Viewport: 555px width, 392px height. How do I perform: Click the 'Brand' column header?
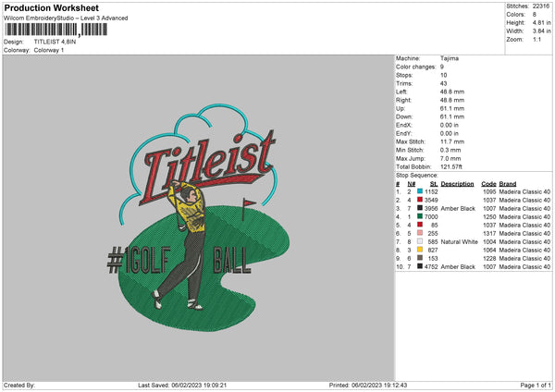(x=508, y=184)
